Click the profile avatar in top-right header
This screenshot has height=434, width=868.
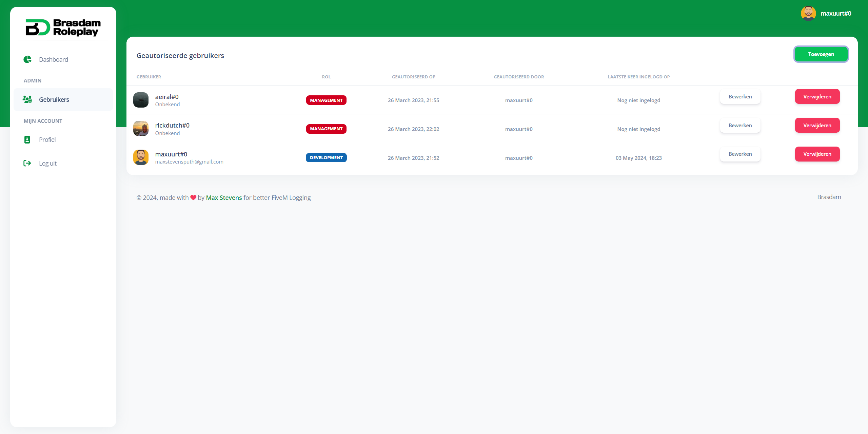(x=808, y=14)
